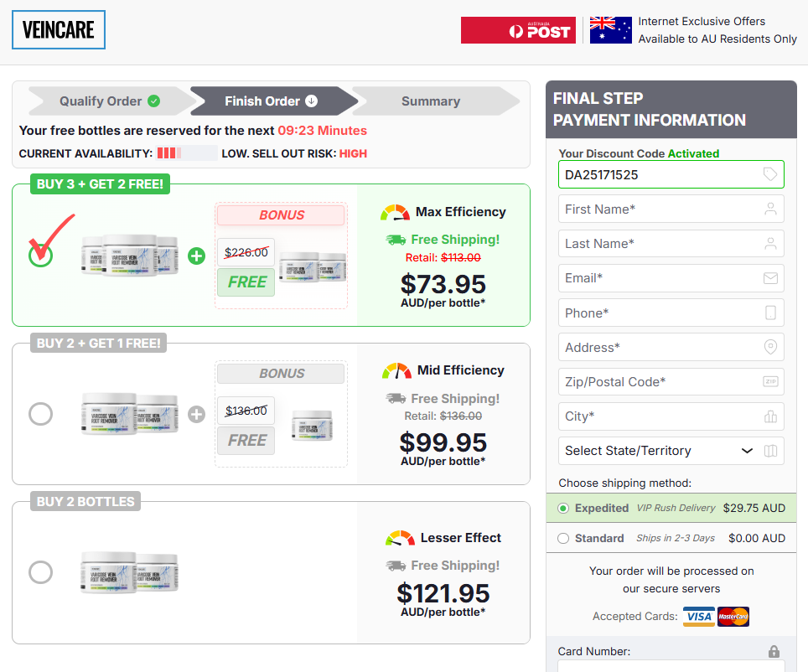Choose Standard shipping method
The image size is (808, 672).
(563, 538)
